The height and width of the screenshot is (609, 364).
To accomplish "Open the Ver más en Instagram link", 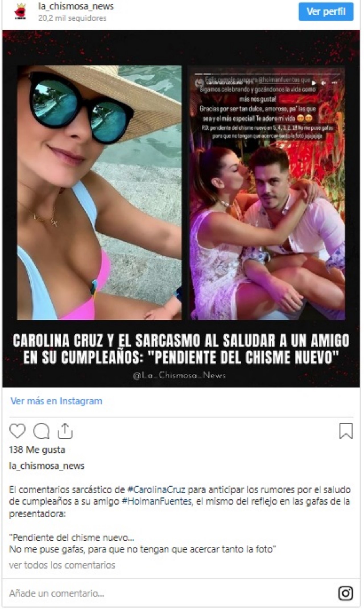I will click(x=56, y=401).
